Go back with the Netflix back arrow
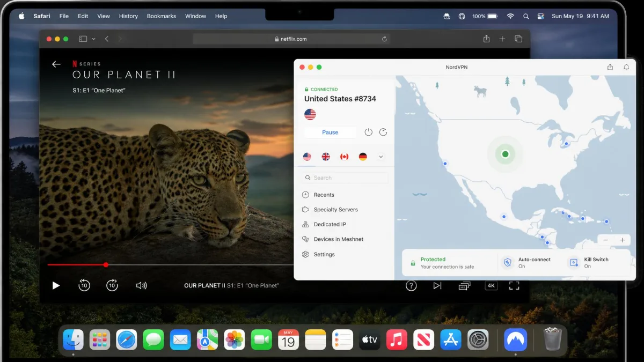 (x=56, y=64)
